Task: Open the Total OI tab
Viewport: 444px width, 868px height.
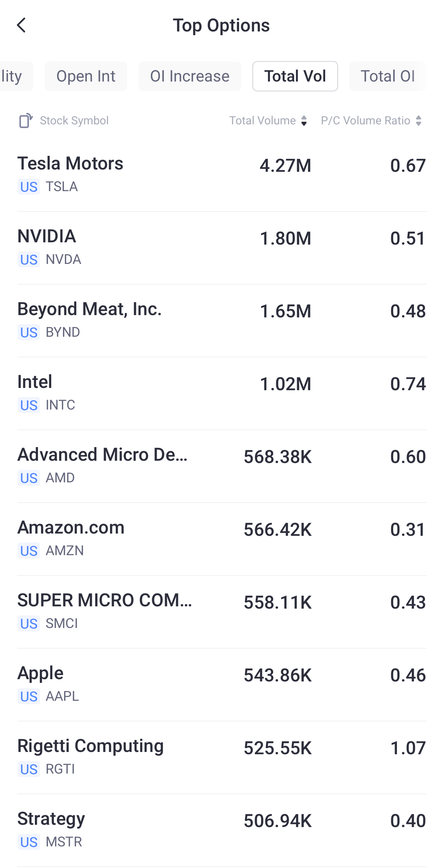Action: tap(387, 76)
